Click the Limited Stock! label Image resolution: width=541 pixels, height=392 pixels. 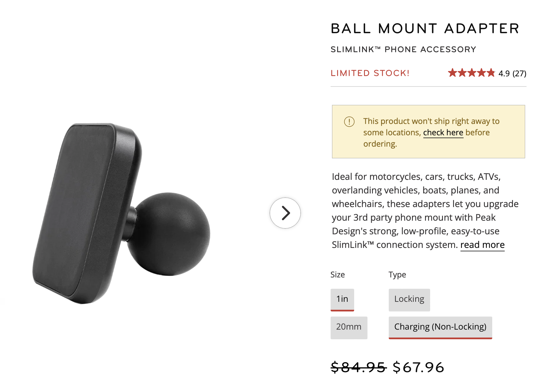[370, 73]
